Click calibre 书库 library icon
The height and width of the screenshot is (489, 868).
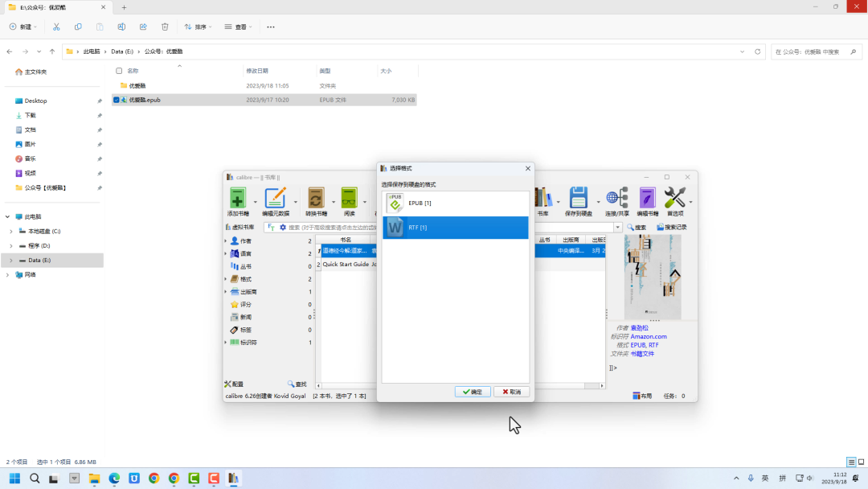tap(543, 202)
